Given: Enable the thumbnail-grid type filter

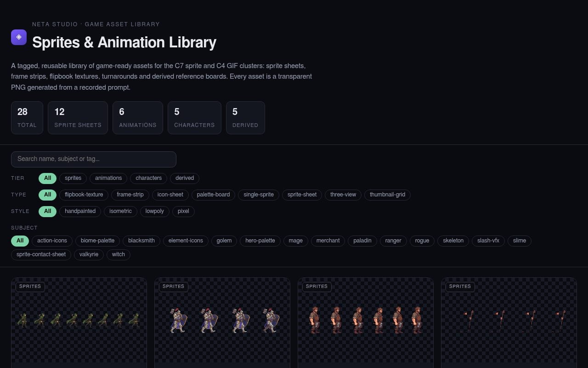Looking at the screenshot, I should click(x=387, y=195).
